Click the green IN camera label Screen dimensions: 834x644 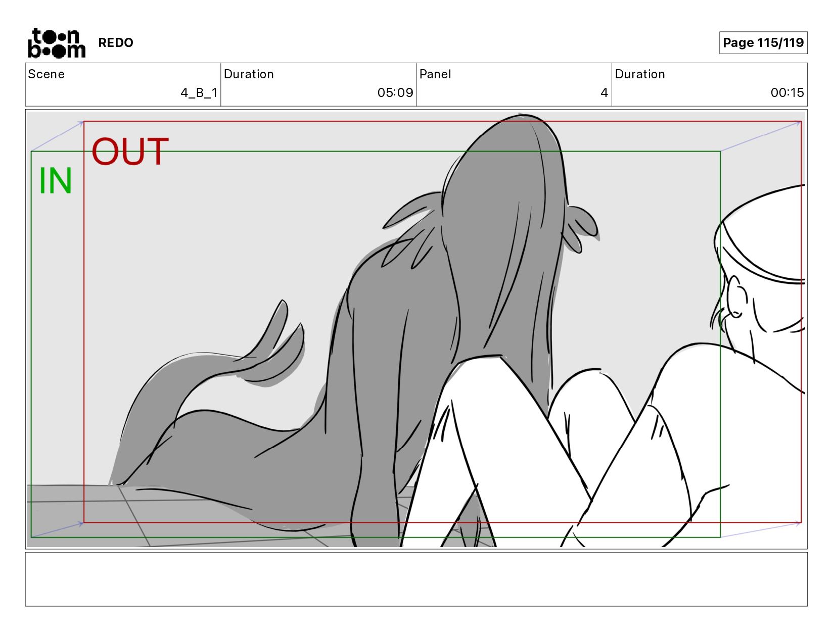click(x=56, y=181)
